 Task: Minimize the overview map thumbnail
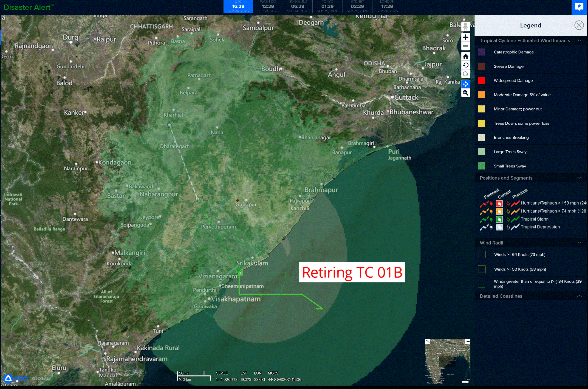467,342
